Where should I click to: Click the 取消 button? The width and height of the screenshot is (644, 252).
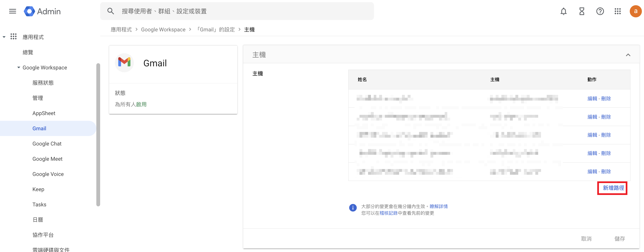coord(586,239)
